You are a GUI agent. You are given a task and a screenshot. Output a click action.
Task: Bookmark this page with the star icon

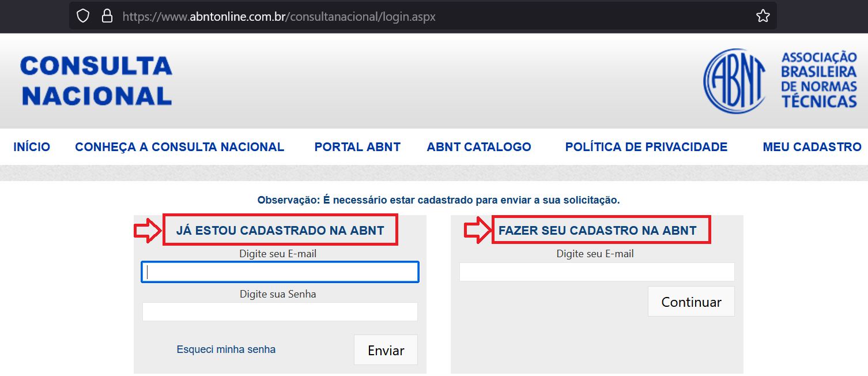[x=763, y=16]
